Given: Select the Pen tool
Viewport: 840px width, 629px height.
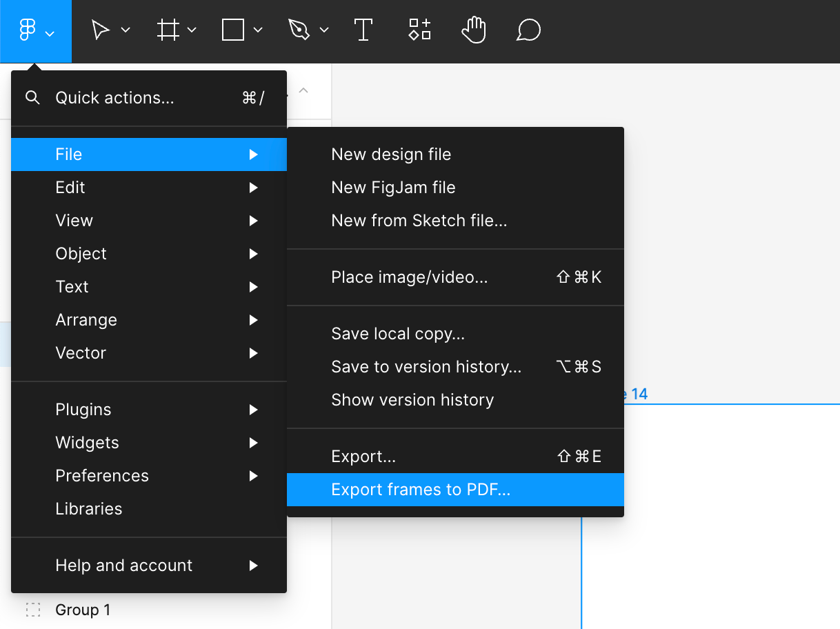Looking at the screenshot, I should coord(299,30).
